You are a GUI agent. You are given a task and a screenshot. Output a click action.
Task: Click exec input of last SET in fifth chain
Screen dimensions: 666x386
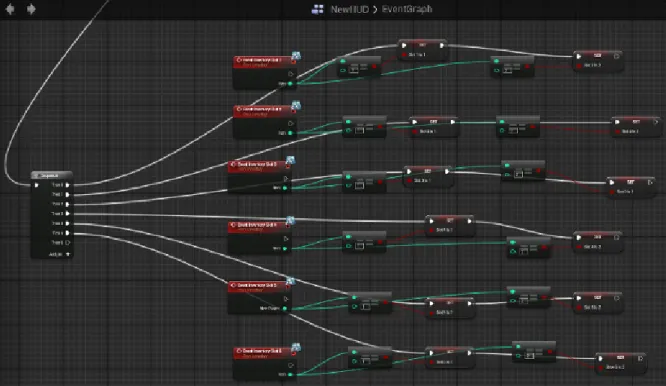(579, 298)
